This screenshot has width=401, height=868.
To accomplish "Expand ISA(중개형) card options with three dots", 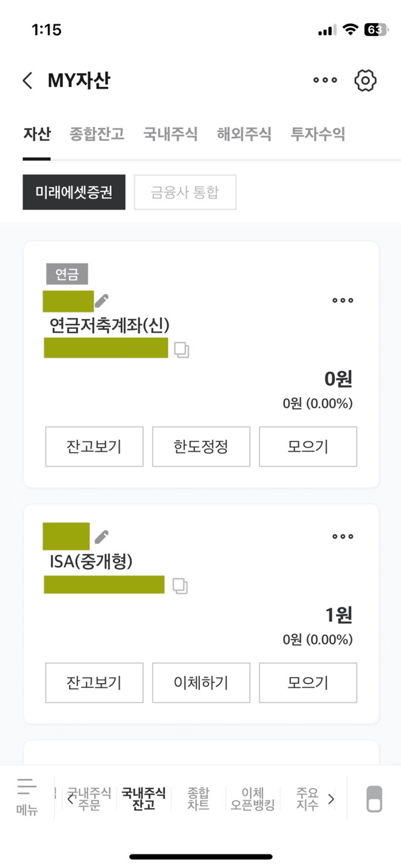I will pyautogui.click(x=342, y=537).
